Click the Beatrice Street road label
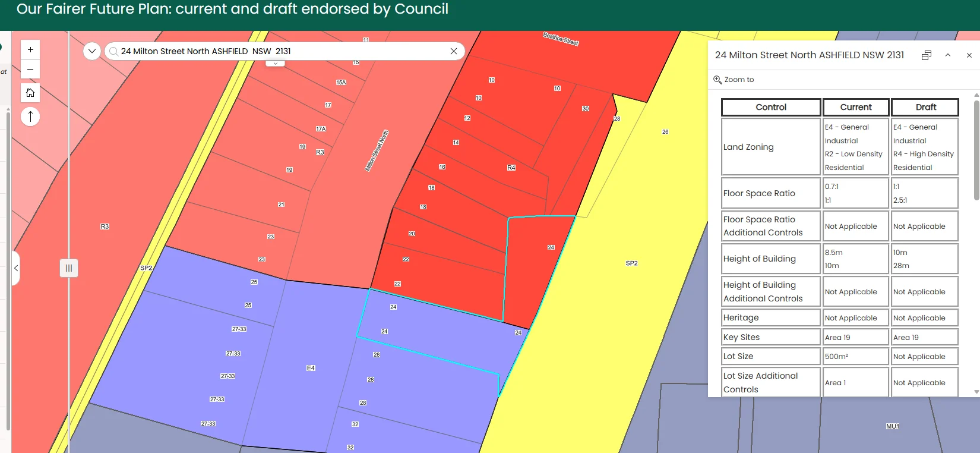Image resolution: width=980 pixels, height=453 pixels. (x=561, y=39)
